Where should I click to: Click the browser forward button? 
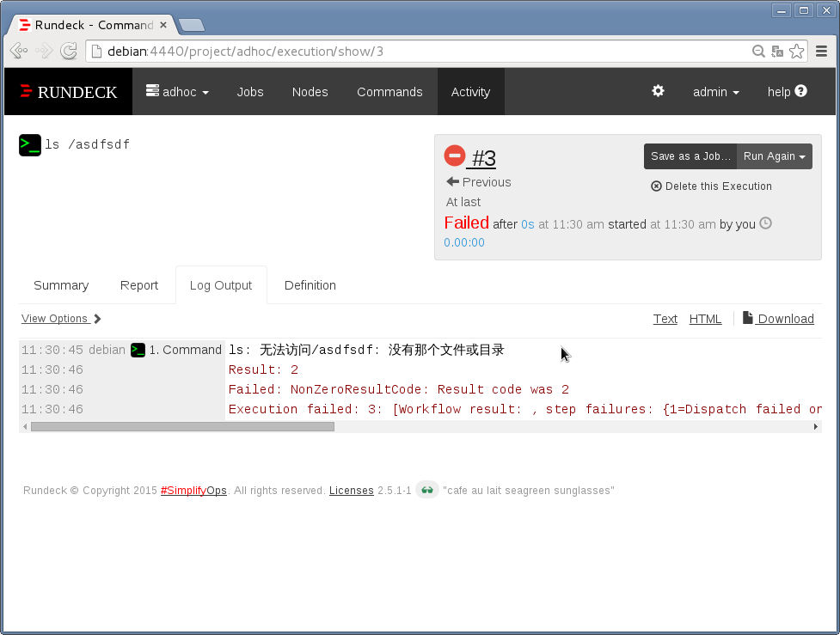[x=44, y=51]
